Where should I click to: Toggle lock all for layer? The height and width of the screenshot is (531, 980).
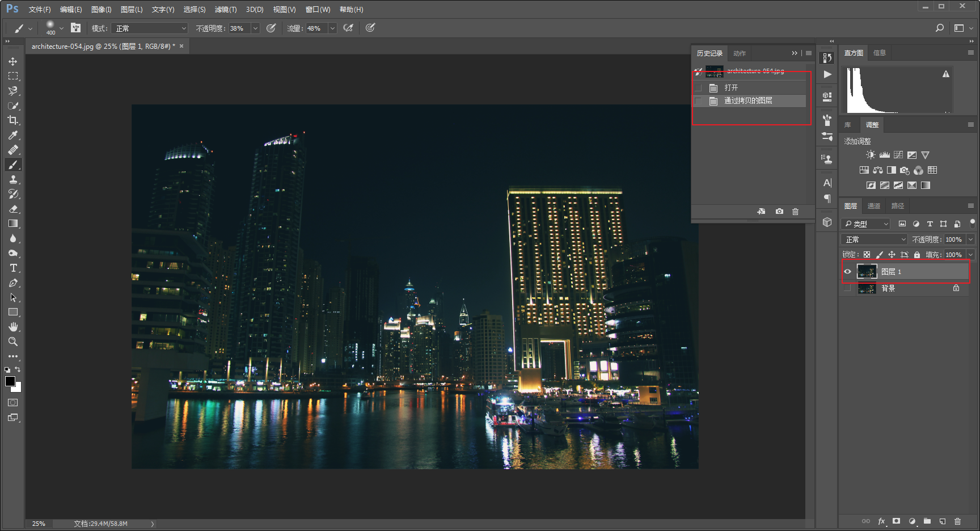tap(916, 255)
